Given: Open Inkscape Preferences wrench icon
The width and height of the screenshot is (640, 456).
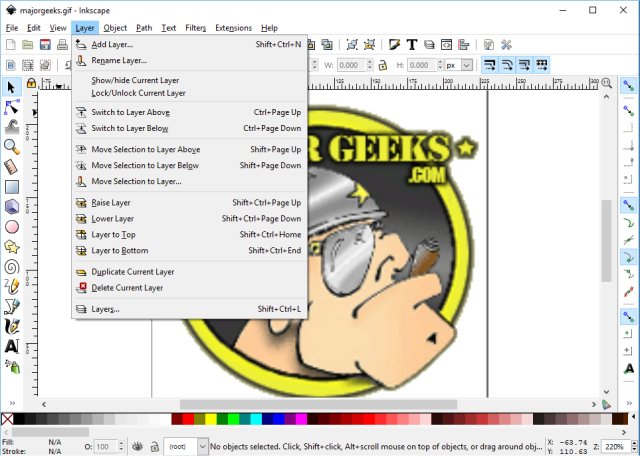Looking at the screenshot, I should [x=506, y=44].
